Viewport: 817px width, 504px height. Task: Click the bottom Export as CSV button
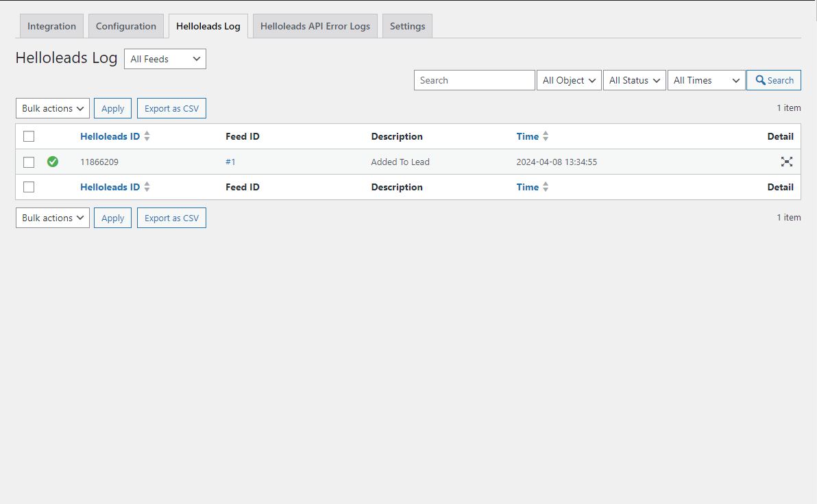[x=171, y=218]
